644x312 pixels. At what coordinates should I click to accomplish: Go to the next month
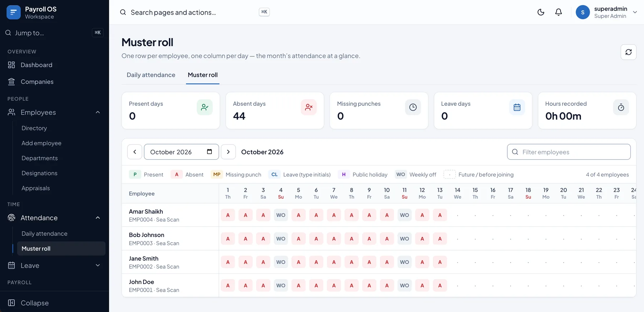228,152
